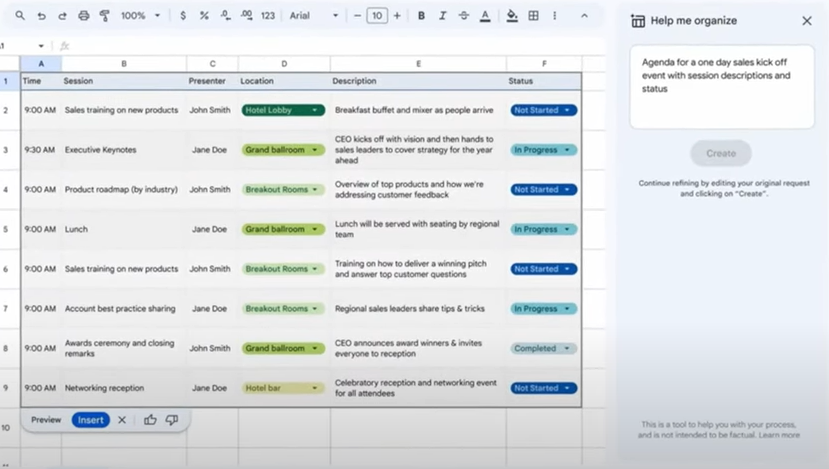Open the Arial font dropdown

coord(314,16)
